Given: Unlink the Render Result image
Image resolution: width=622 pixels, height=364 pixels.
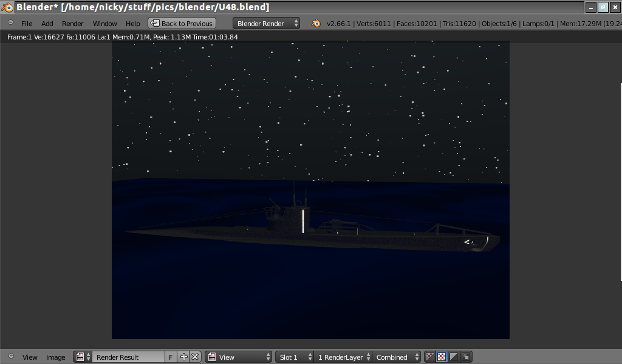Looking at the screenshot, I should tap(195, 357).
